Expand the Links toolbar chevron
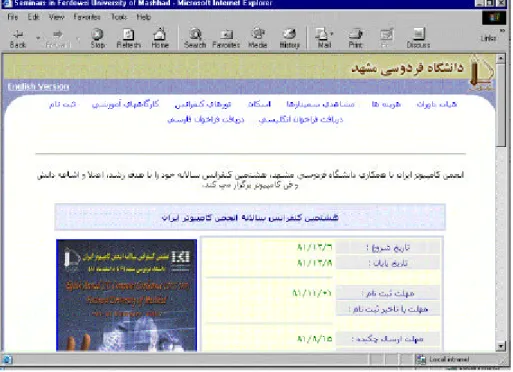 pyautogui.click(x=502, y=31)
